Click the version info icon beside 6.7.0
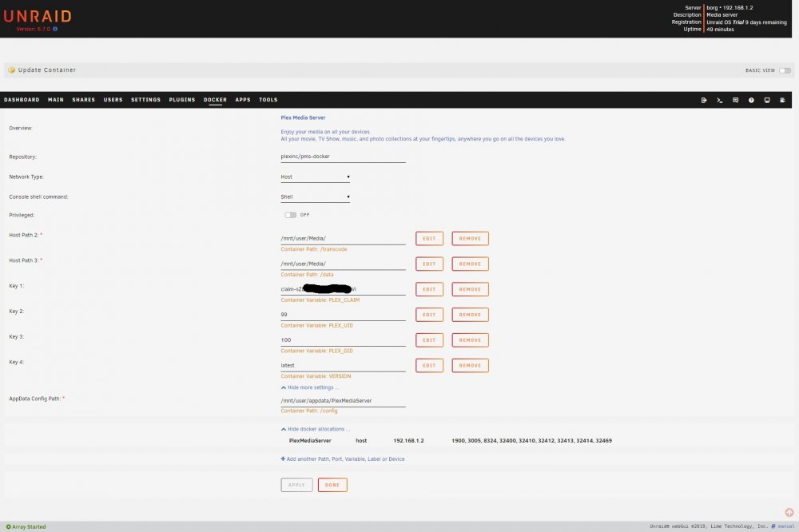Viewport: 799px width, 532px height. click(55, 29)
